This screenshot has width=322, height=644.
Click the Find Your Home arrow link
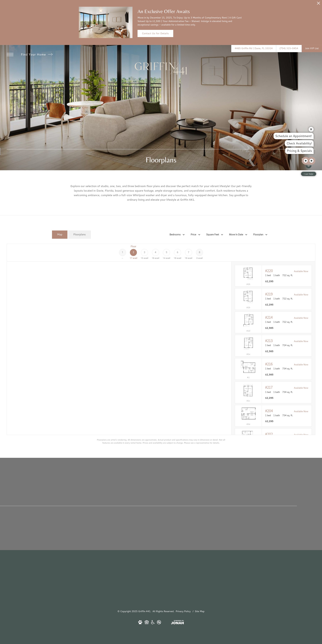click(37, 55)
